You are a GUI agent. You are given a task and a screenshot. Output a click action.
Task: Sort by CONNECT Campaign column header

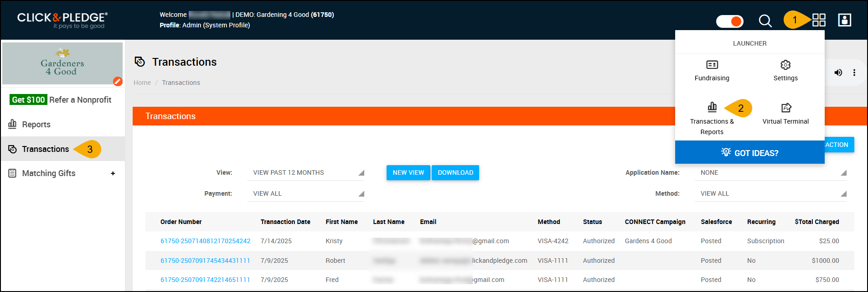[x=655, y=222]
